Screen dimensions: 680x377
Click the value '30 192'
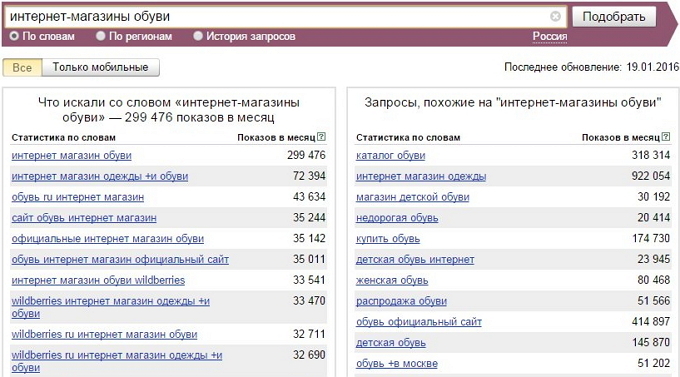(654, 197)
